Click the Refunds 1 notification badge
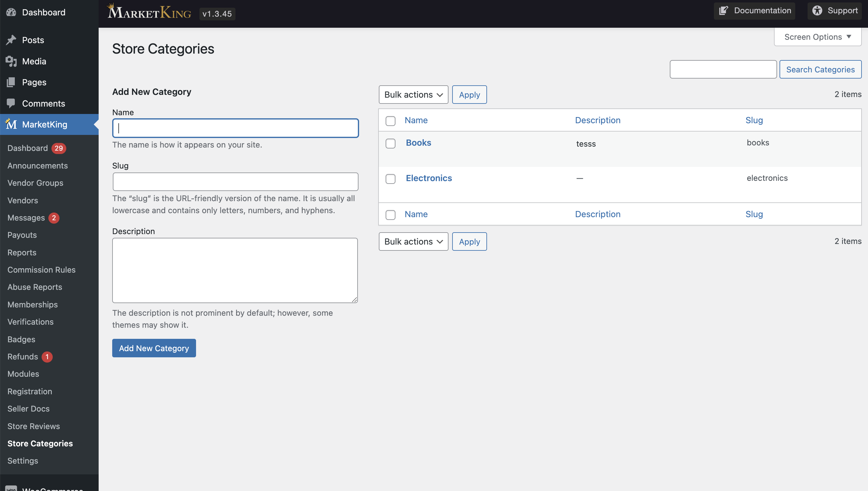This screenshot has height=491, width=868. coord(47,357)
